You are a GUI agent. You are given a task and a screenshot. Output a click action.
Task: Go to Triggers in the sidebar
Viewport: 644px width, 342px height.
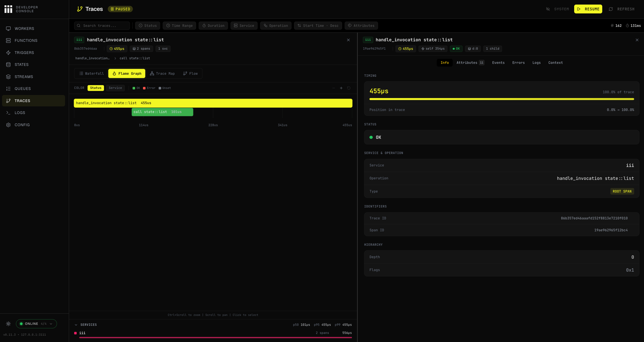tap(33, 53)
